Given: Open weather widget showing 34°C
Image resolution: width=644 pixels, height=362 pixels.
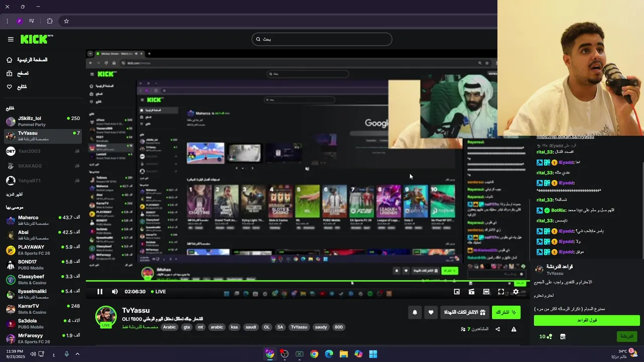Looking at the screenshot, I should click(624, 354).
